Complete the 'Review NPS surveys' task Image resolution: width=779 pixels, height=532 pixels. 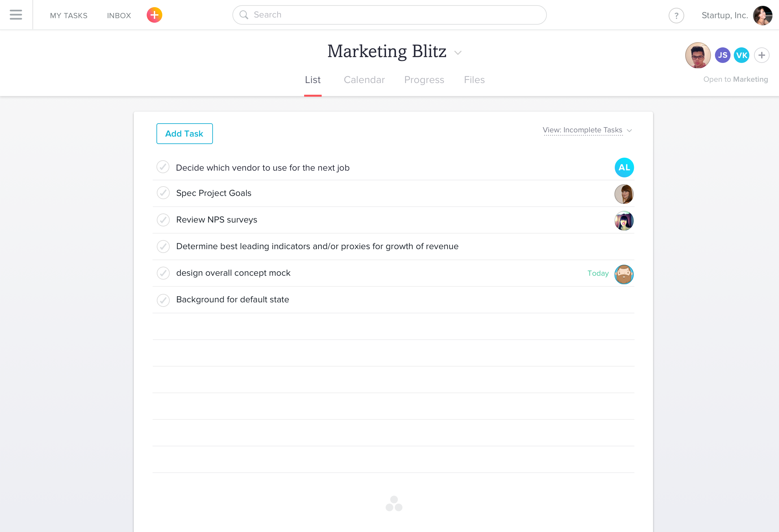tap(163, 220)
